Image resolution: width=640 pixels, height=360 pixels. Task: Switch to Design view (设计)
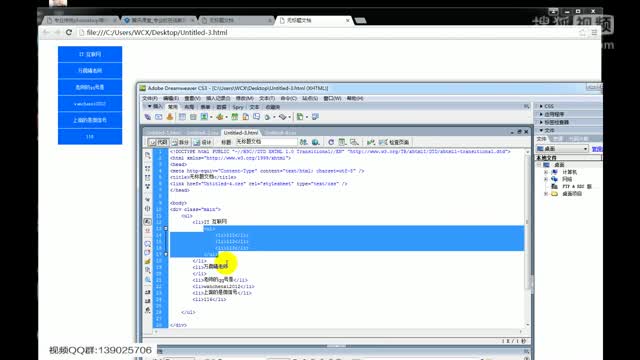point(202,142)
